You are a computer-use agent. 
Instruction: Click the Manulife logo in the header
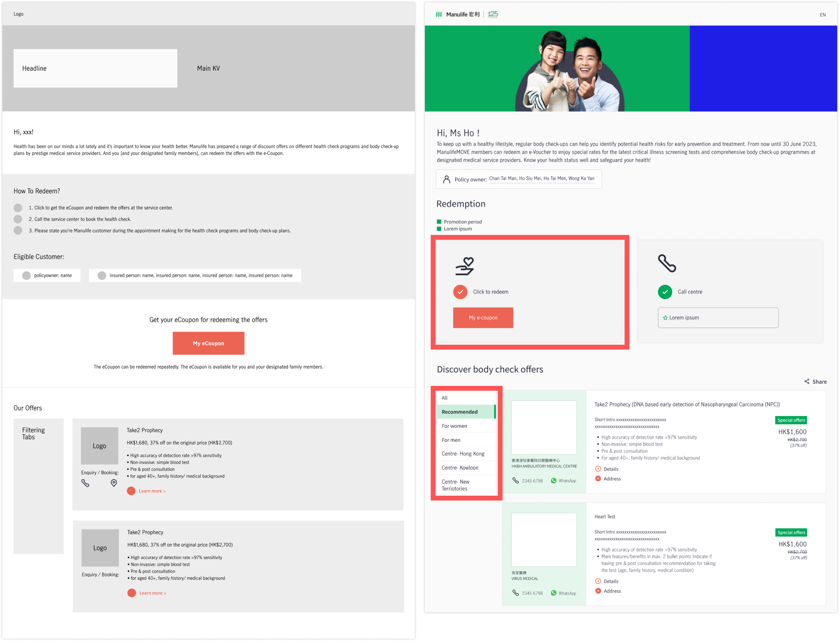tap(458, 15)
